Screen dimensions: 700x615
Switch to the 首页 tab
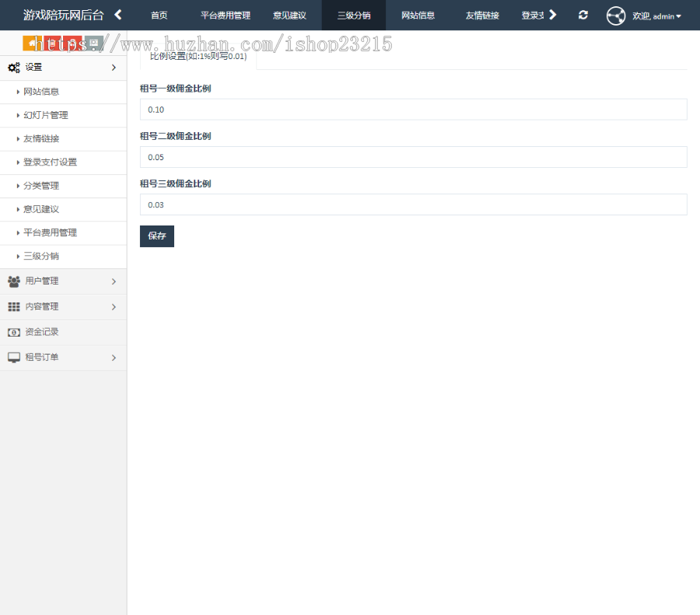pos(159,16)
